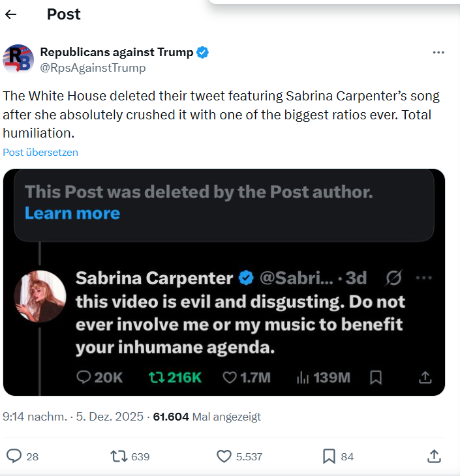Like the post with 5.537 likes
Image resolution: width=460 pixels, height=476 pixels.
coord(224,456)
